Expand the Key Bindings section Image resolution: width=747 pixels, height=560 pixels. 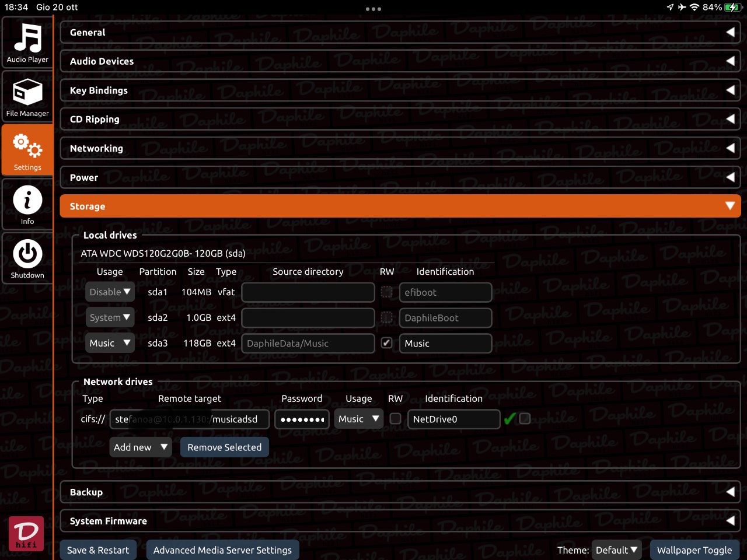(x=400, y=90)
